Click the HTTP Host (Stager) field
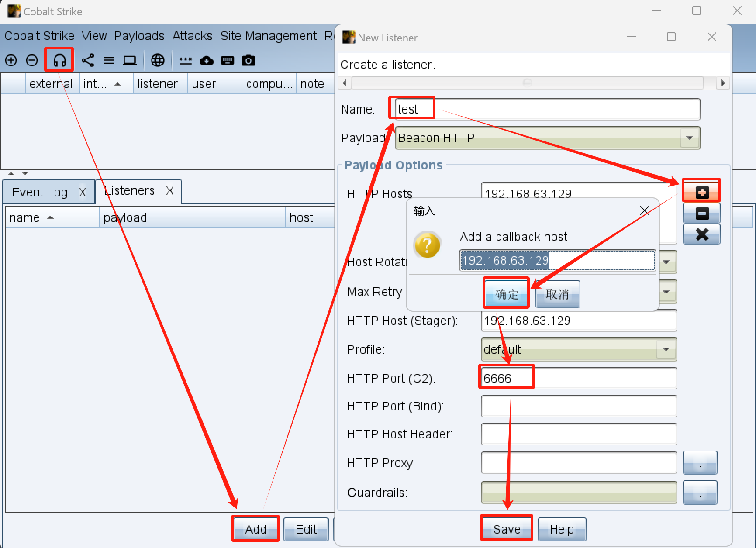This screenshot has height=548, width=756. click(x=579, y=321)
